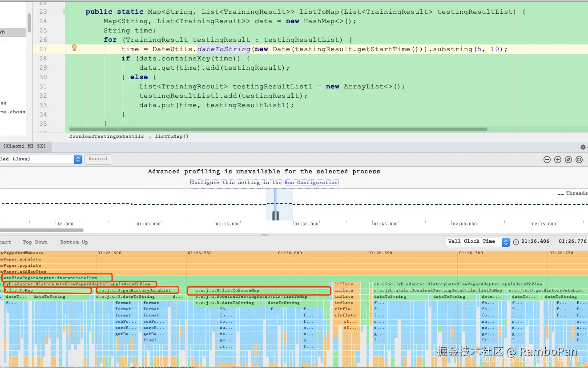Zoom the timeline to the selection
This screenshot has width=588, height=368.
click(579, 160)
